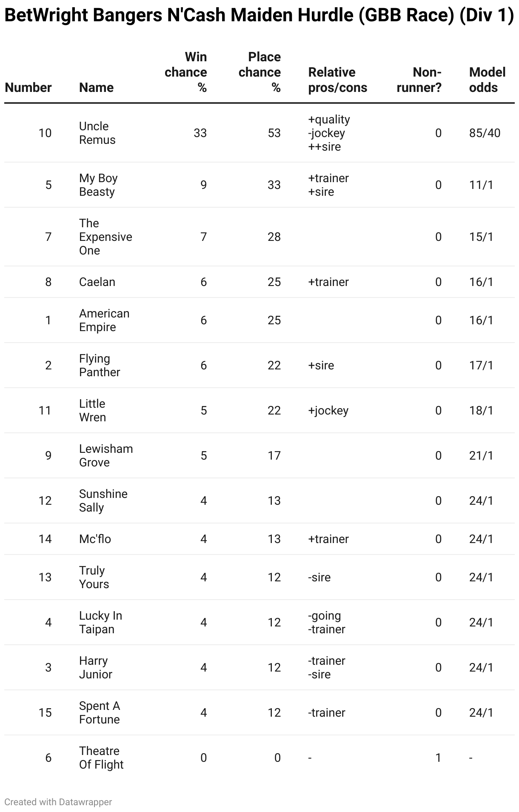Screen dimensions: 519x812
Task: Select the Uncle Remus horse name
Action: 97,133
